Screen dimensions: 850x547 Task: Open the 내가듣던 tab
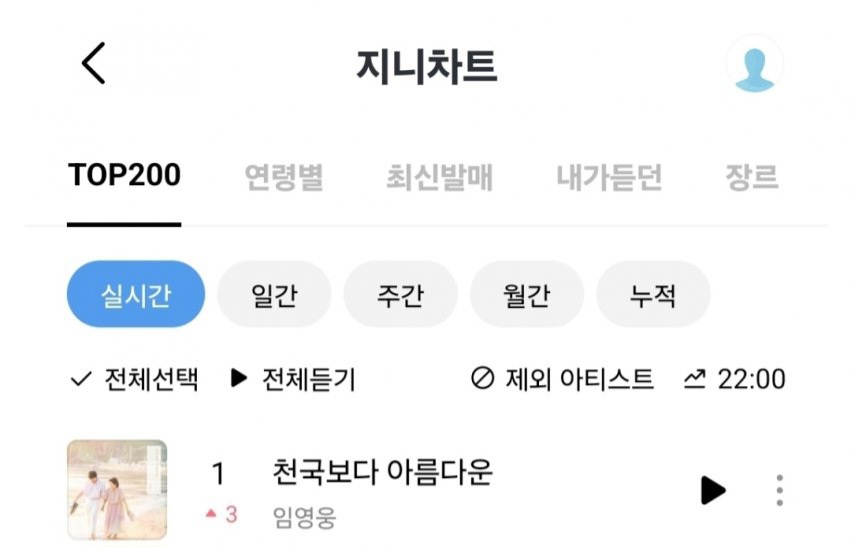[609, 177]
